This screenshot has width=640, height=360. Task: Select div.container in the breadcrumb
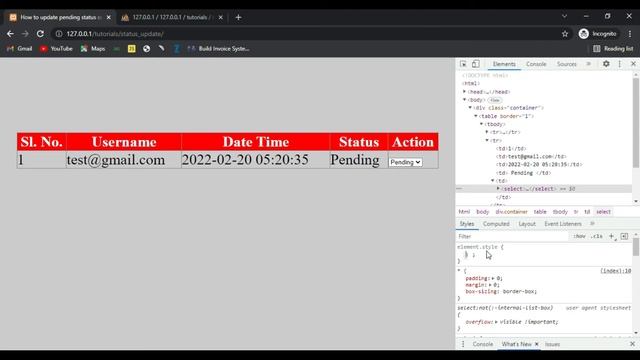coord(511,212)
